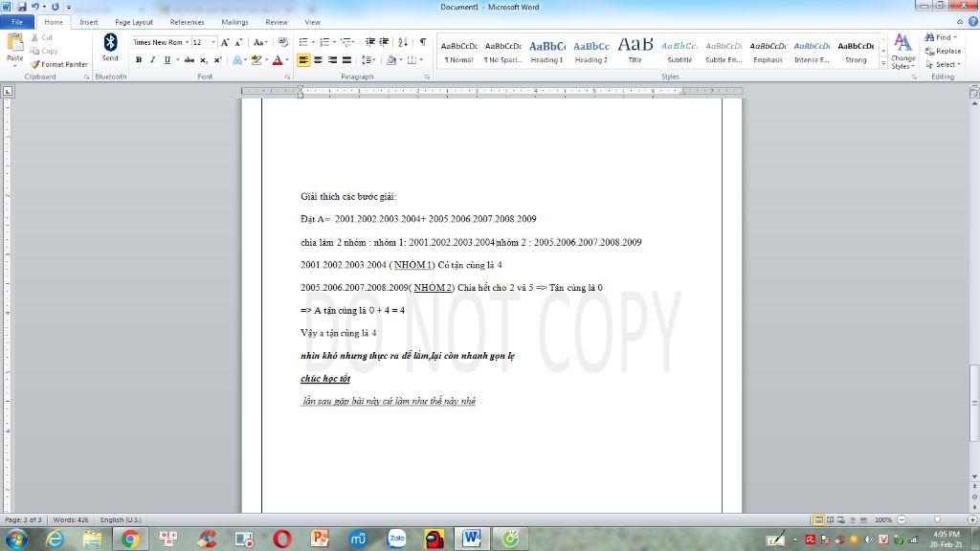Click the Save icon in Quick Access Toolbar
The image size is (980, 551).
click(x=22, y=7)
